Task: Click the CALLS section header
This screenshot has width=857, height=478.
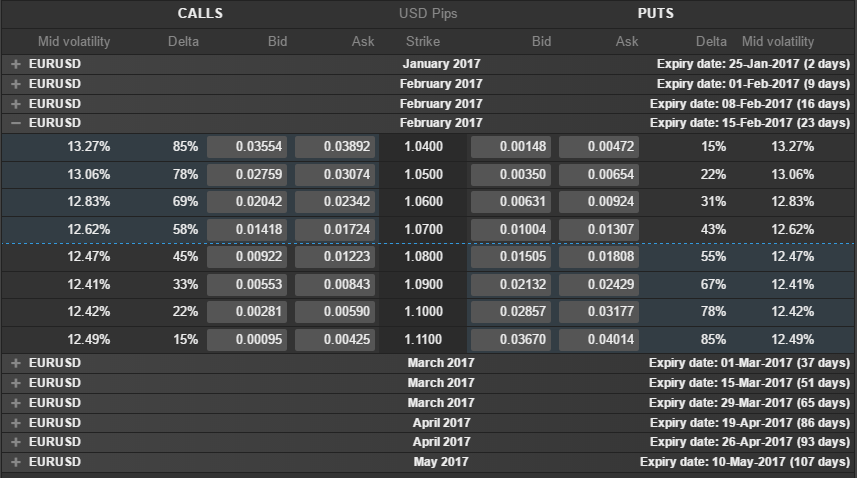Action: pyautogui.click(x=200, y=14)
